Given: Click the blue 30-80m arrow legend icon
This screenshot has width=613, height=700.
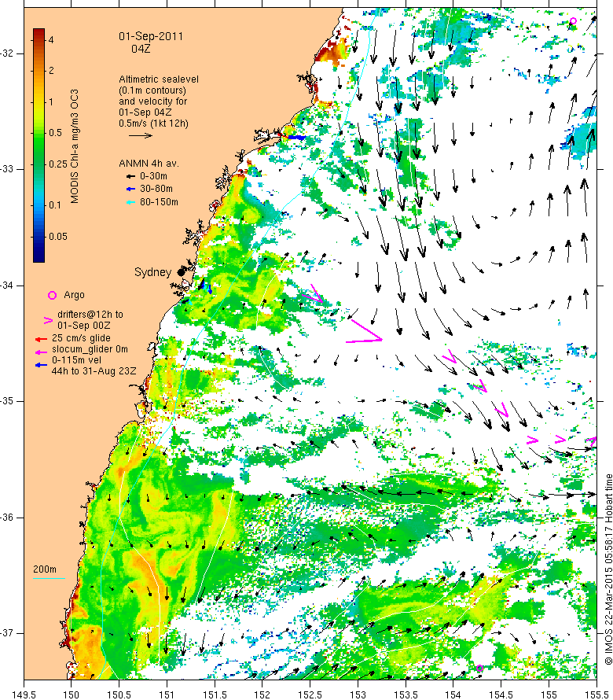Looking at the screenshot, I should point(130,190).
